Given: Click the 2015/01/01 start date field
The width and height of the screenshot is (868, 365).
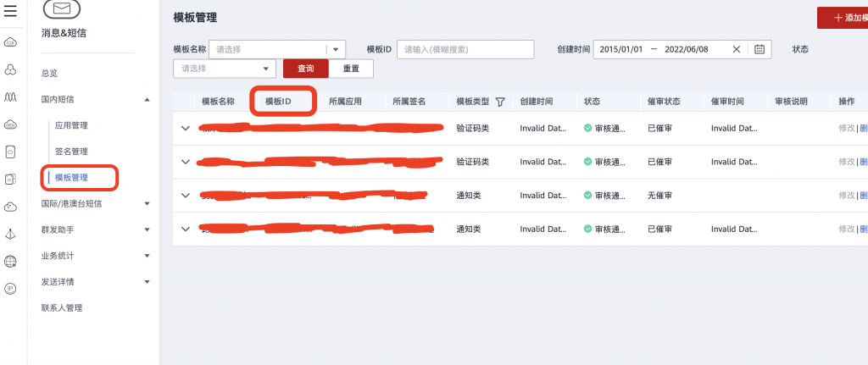Looking at the screenshot, I should point(621,49).
